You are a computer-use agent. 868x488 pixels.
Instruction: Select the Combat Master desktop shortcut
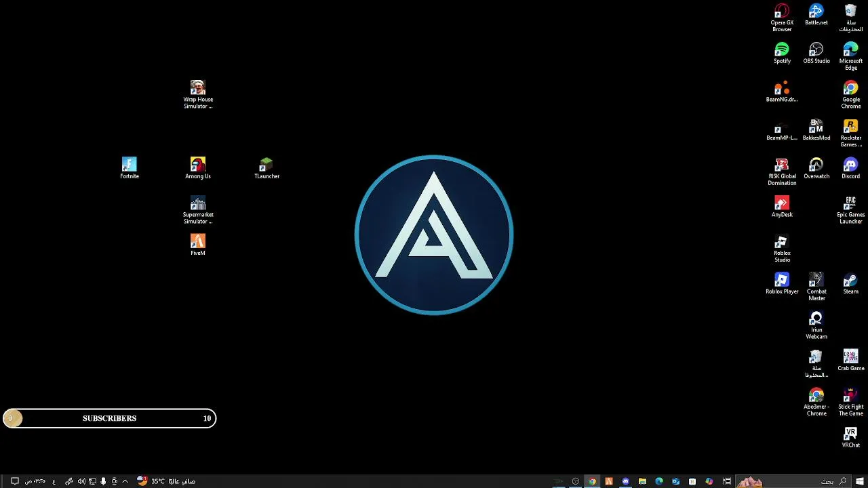coord(816,287)
